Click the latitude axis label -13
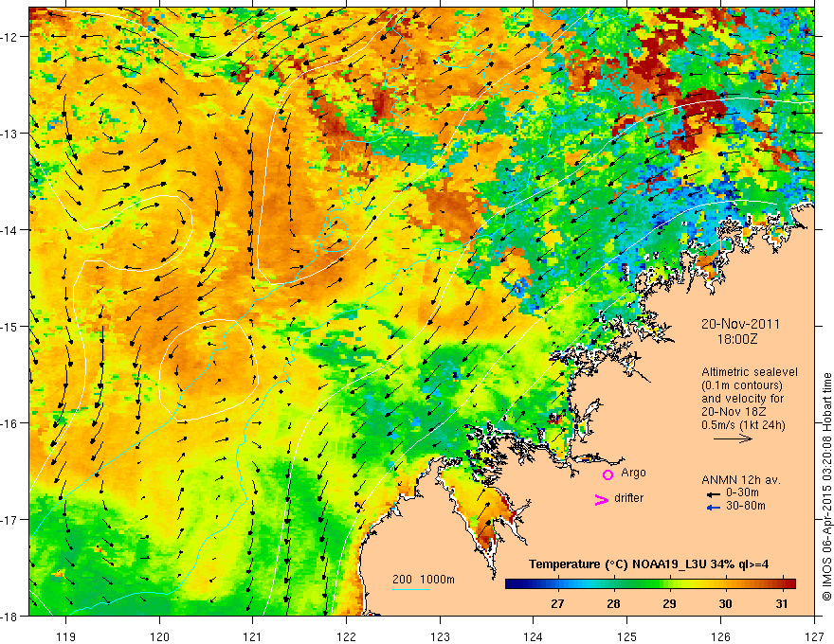The height and width of the screenshot is (644, 834). (x=9, y=134)
